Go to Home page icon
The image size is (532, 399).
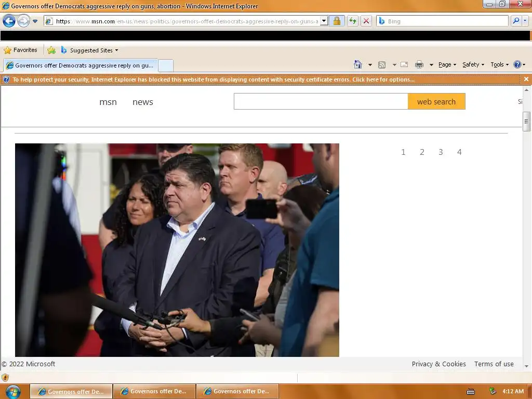[357, 64]
